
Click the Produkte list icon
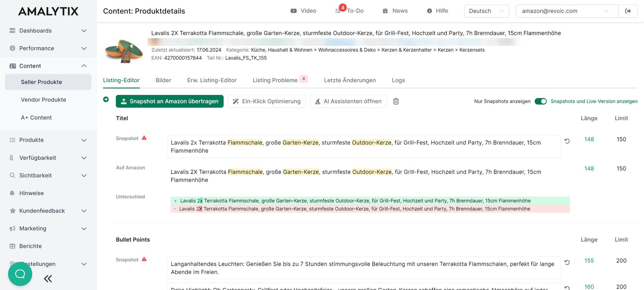pos(12,140)
